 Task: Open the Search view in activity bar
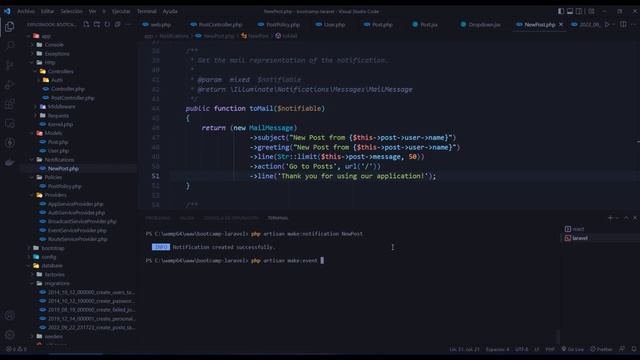pos(9,45)
